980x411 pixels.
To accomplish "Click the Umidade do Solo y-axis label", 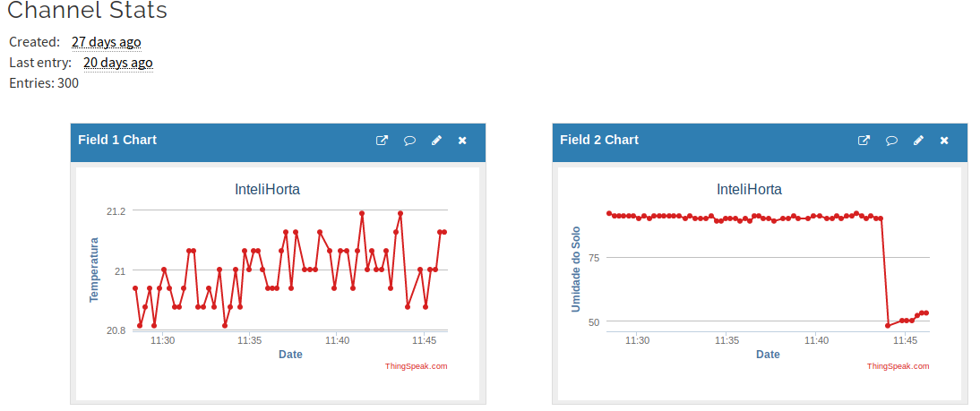I will (x=576, y=269).
